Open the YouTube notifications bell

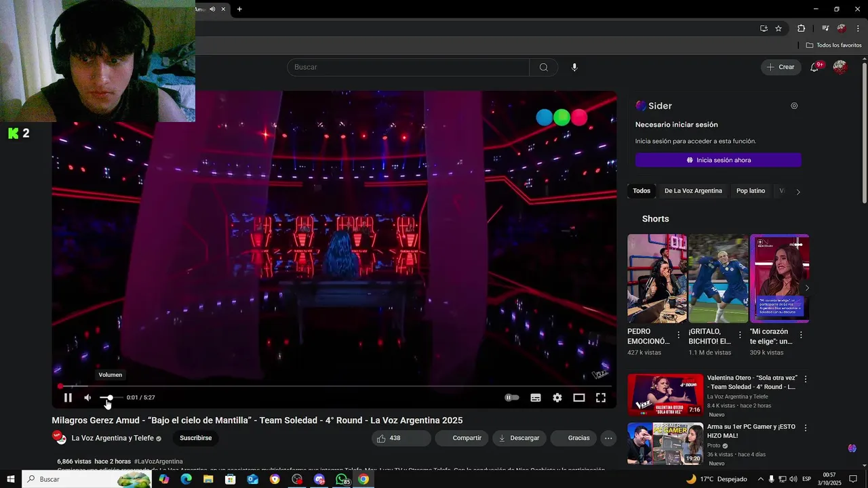(815, 67)
